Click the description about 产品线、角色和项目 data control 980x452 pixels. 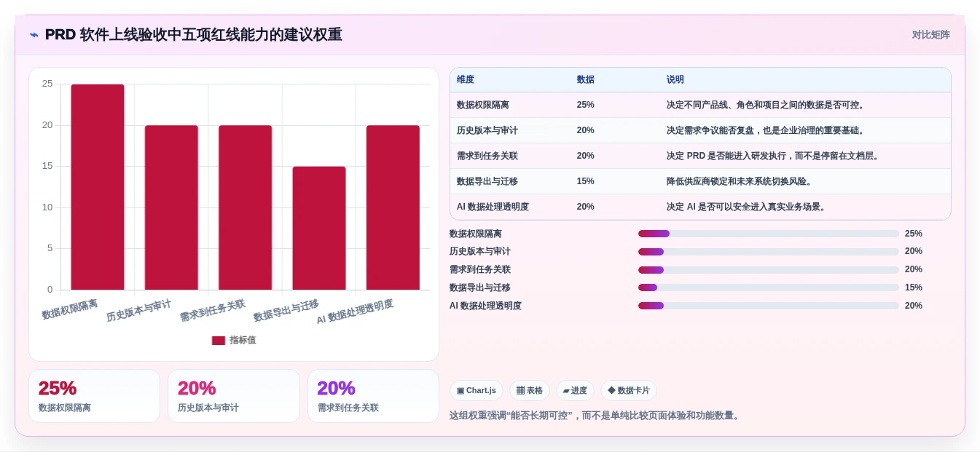point(766,105)
